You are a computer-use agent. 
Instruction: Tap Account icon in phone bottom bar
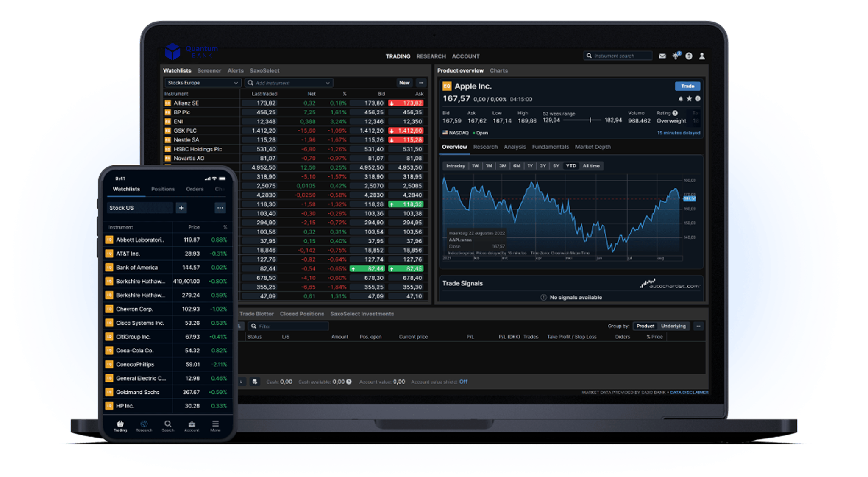tap(192, 426)
